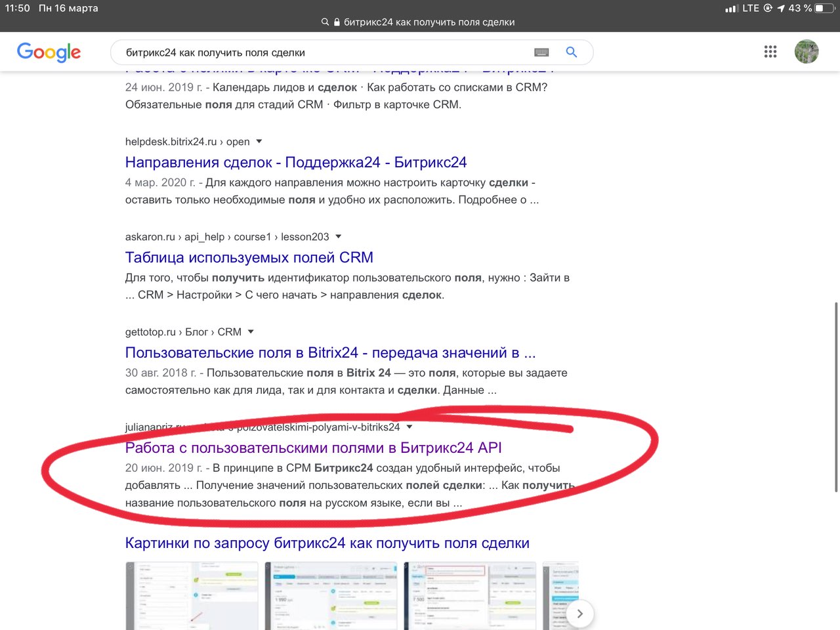Open the Google logo homepage
The image size is (840, 630).
pos(49,52)
